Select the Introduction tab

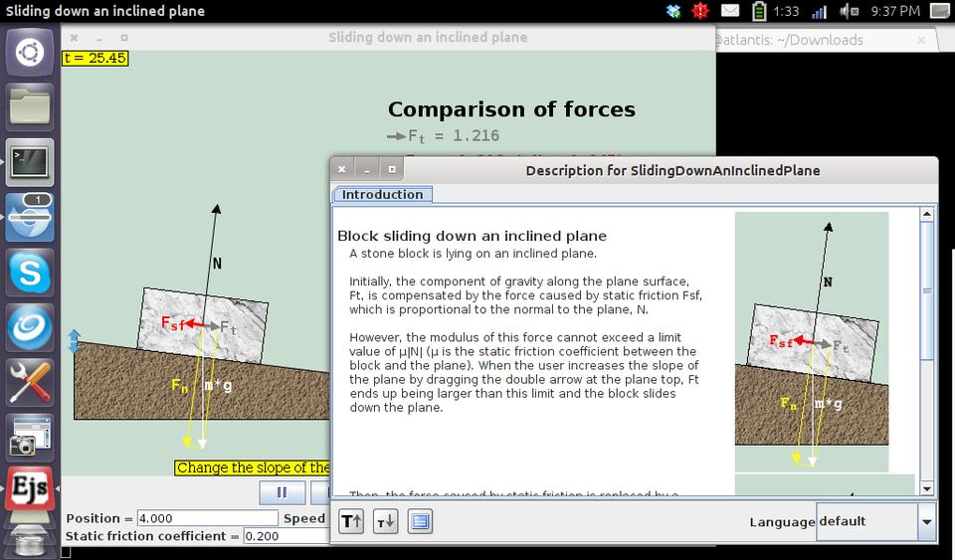point(382,195)
